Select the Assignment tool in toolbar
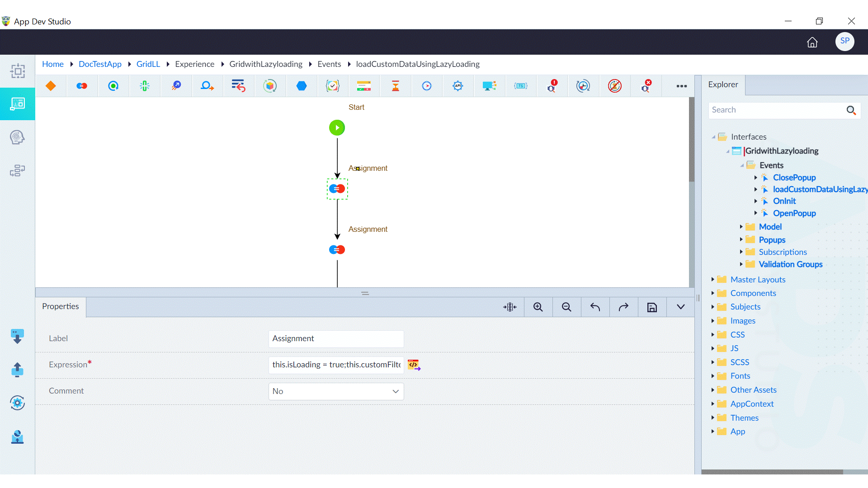This screenshot has height=488, width=868. click(x=82, y=86)
